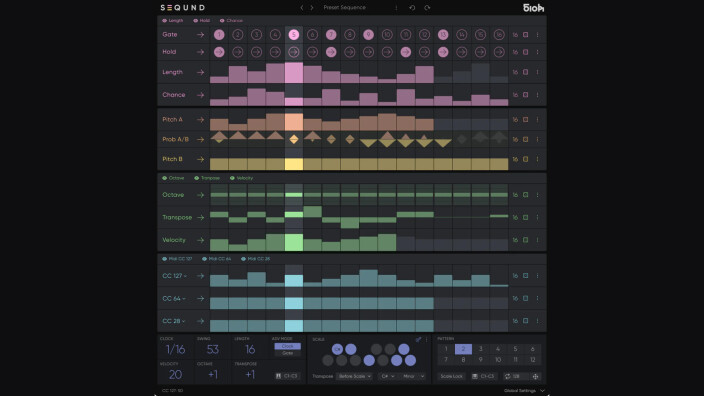The width and height of the screenshot is (704, 396).
Task: Toggle Gate step 2 on
Action: pyautogui.click(x=238, y=35)
